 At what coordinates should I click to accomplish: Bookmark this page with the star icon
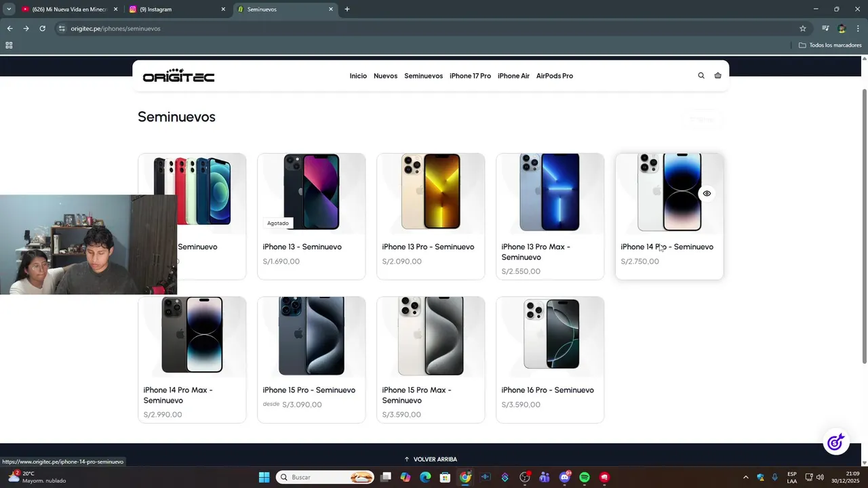tap(803, 28)
